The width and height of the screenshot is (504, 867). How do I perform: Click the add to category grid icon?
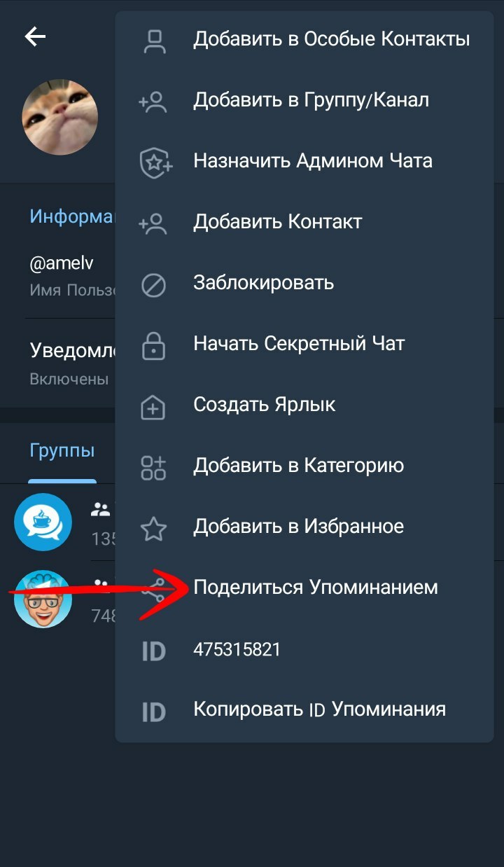(x=153, y=466)
